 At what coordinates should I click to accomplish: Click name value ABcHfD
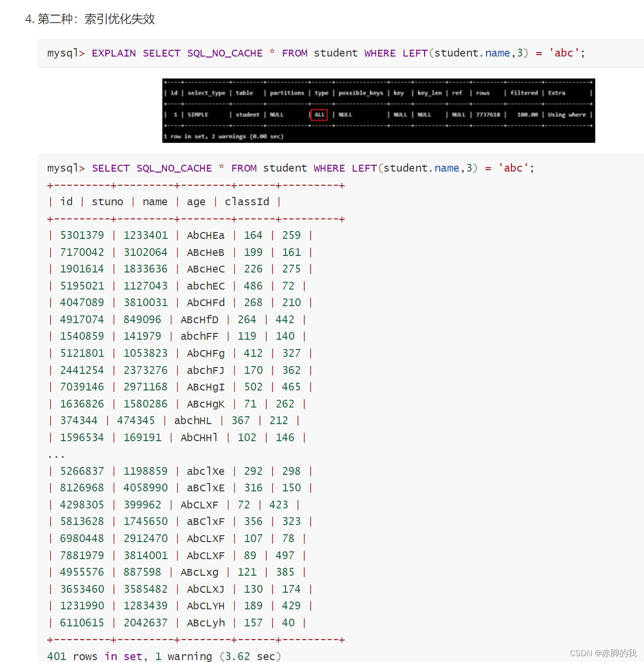tap(199, 320)
